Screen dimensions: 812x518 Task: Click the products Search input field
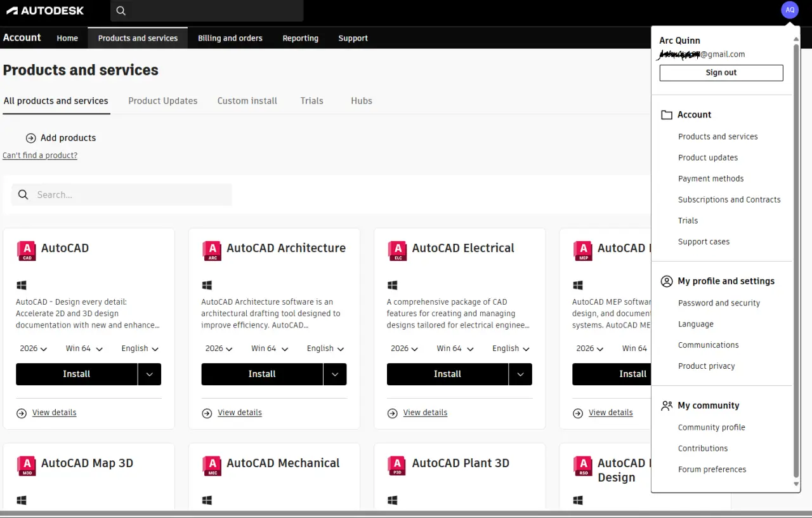122,195
